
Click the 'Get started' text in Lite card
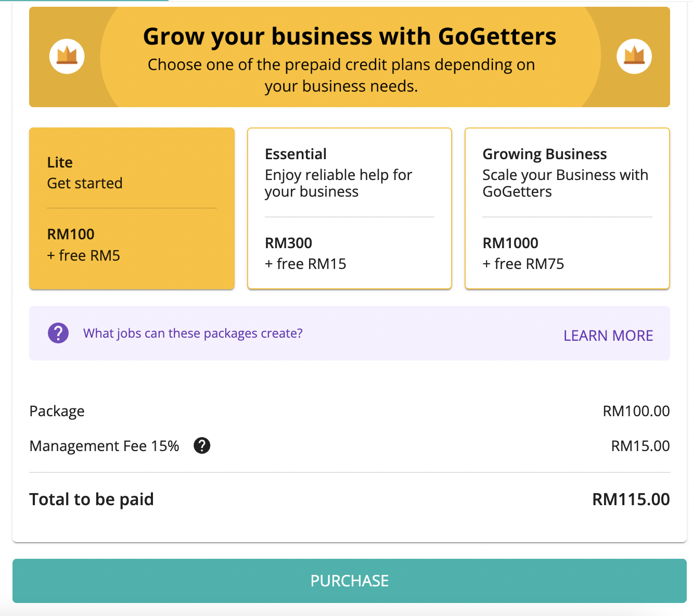click(x=85, y=183)
